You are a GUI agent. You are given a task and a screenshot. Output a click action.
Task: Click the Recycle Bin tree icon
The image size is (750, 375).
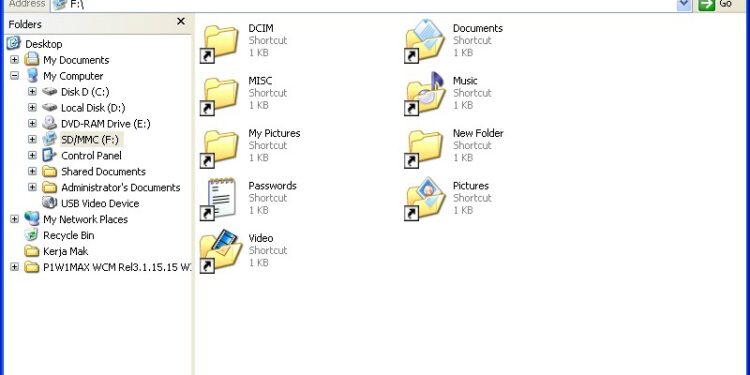click(32, 235)
